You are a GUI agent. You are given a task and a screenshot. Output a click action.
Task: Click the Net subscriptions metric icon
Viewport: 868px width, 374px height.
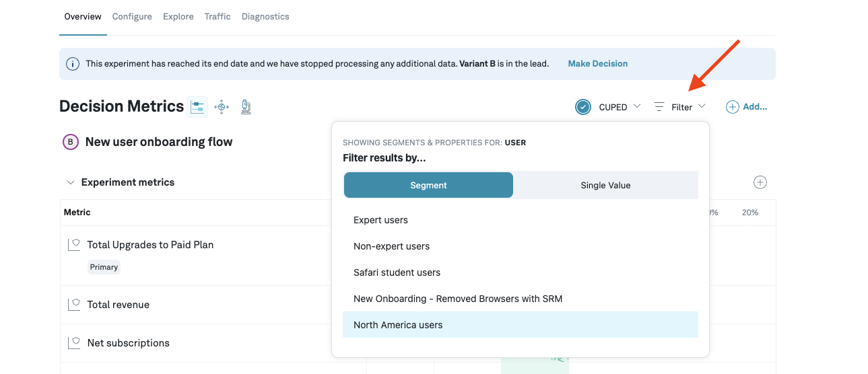74,343
